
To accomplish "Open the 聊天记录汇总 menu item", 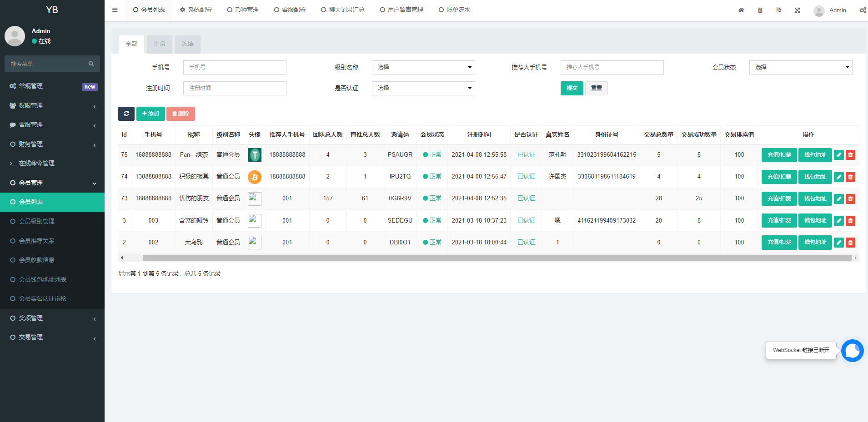I will pos(342,9).
